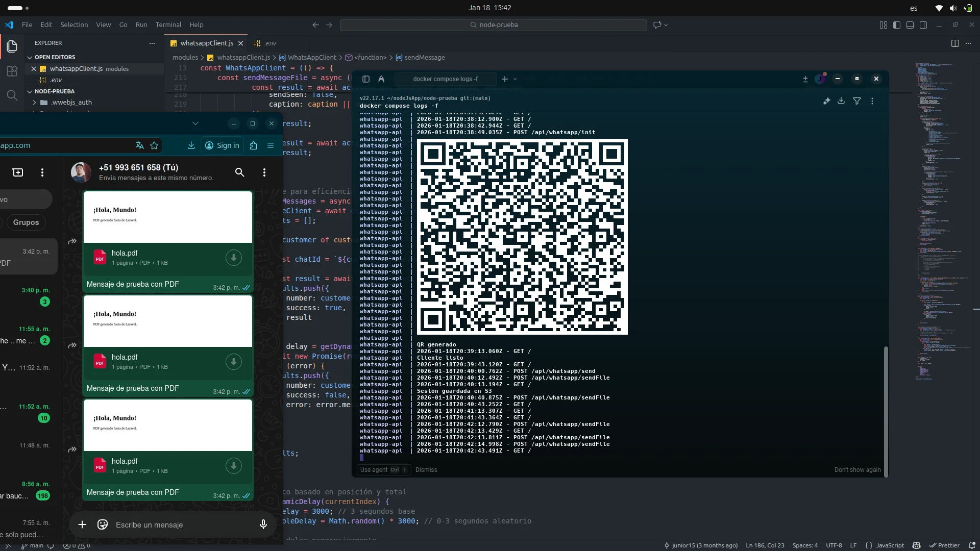
Task: Open browser extensions puzzle icon
Action: 254,145
